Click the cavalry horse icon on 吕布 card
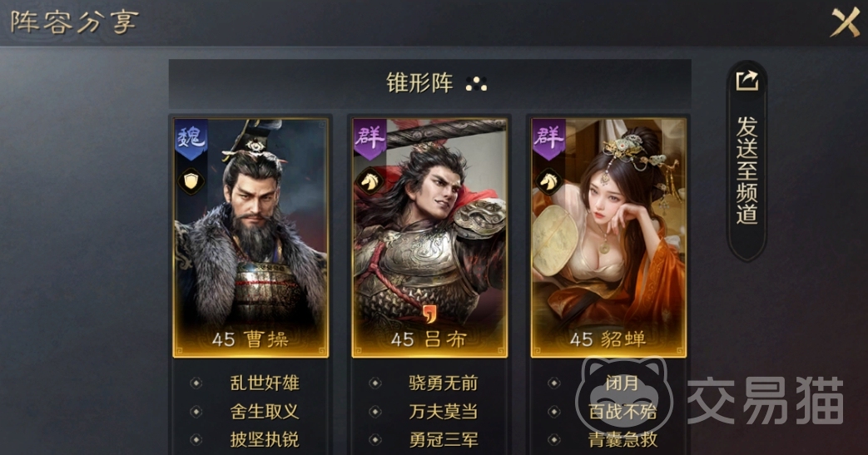The width and height of the screenshot is (868, 455). (x=370, y=181)
